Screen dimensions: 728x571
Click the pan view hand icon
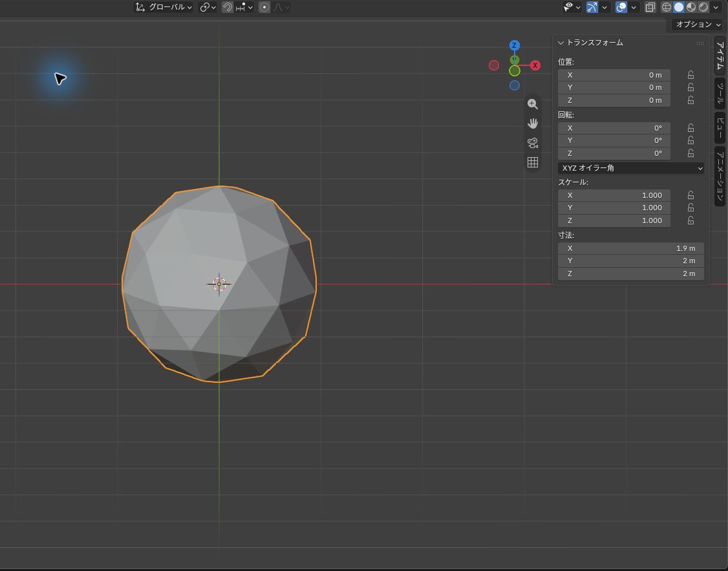click(533, 124)
